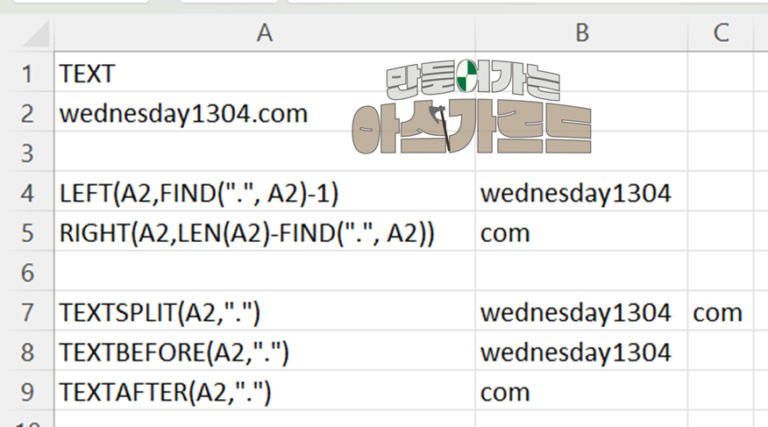Select column B header
This screenshot has width=768, height=427.
[x=581, y=33]
